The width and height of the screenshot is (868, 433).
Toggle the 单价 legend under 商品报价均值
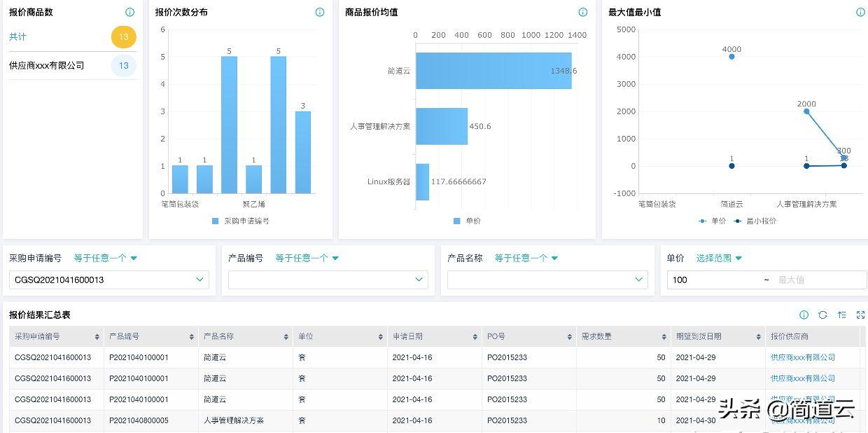click(x=468, y=222)
